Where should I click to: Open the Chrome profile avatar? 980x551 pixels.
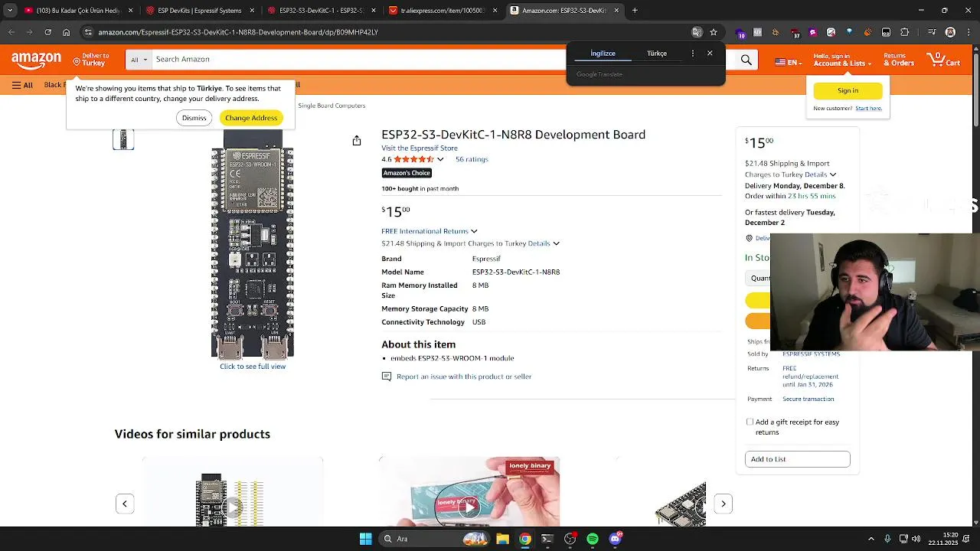(950, 32)
